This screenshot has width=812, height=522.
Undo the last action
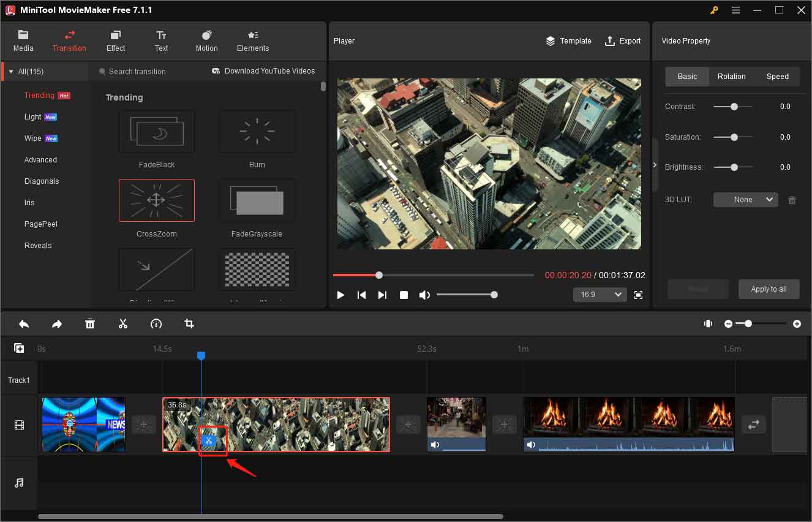tap(24, 324)
